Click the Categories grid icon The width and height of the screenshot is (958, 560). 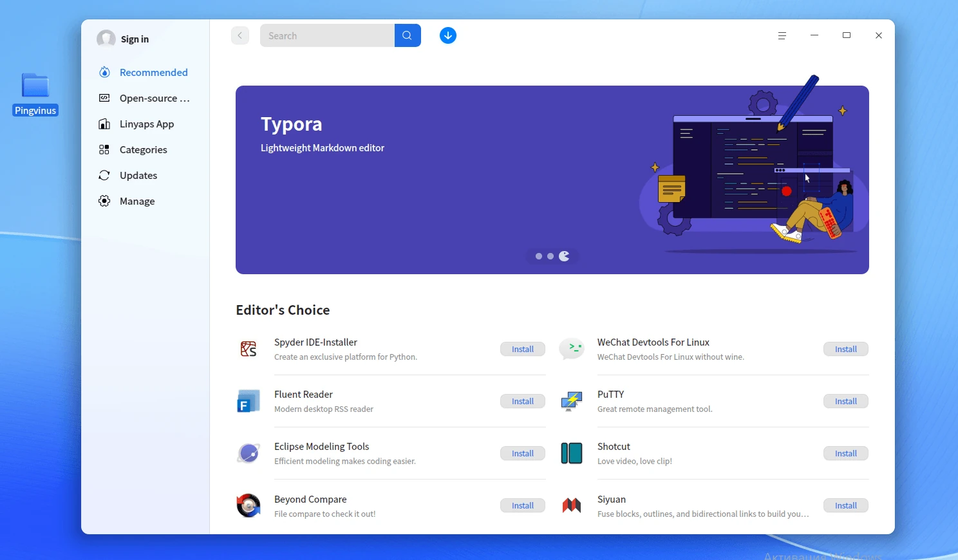[x=104, y=149]
